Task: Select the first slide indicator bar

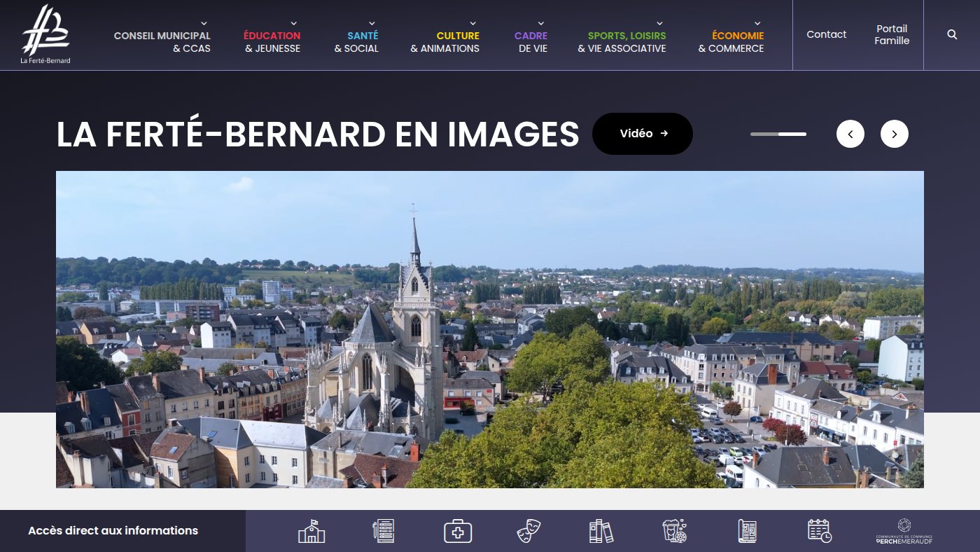Action: pos(764,134)
